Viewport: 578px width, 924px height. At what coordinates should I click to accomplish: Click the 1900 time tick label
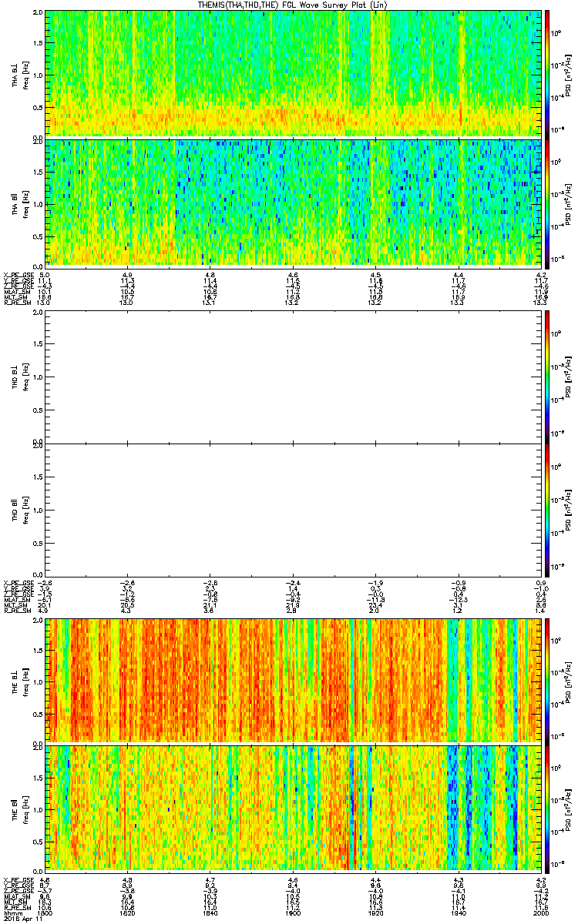(293, 914)
